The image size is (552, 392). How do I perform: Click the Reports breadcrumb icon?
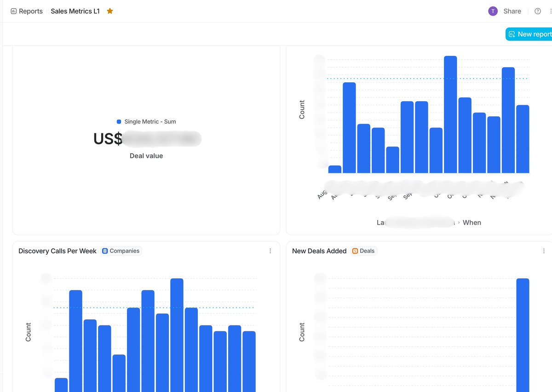13,11
